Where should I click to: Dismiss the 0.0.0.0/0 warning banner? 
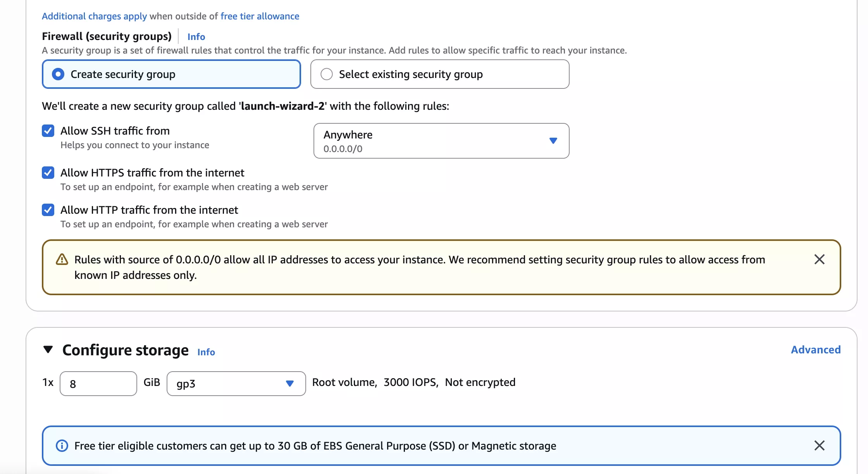coord(819,259)
